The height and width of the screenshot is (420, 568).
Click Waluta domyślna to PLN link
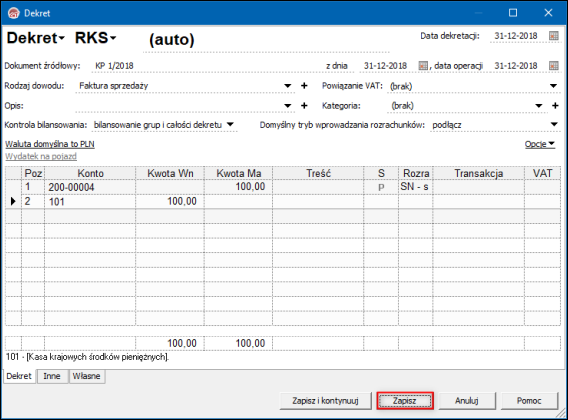pos(50,144)
